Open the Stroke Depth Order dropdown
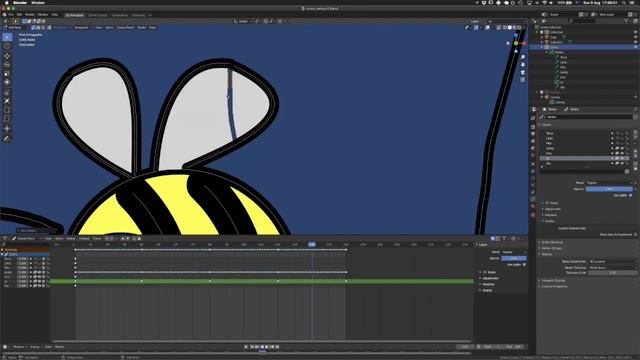 click(x=613, y=262)
